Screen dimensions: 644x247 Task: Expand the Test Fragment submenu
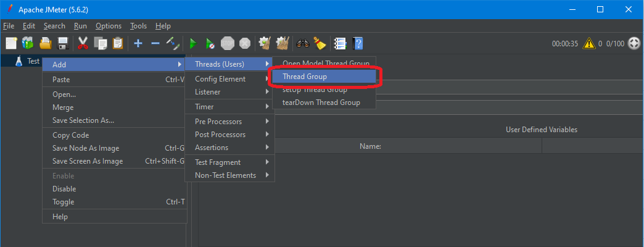coord(229,162)
